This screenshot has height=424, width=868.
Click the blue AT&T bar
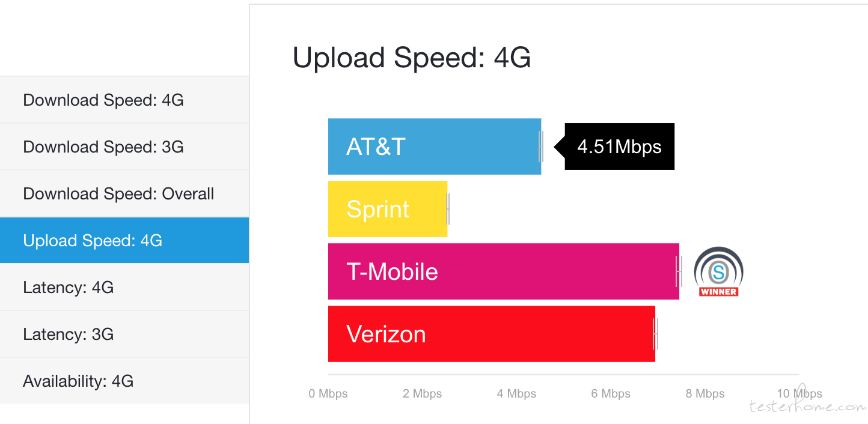(x=435, y=147)
